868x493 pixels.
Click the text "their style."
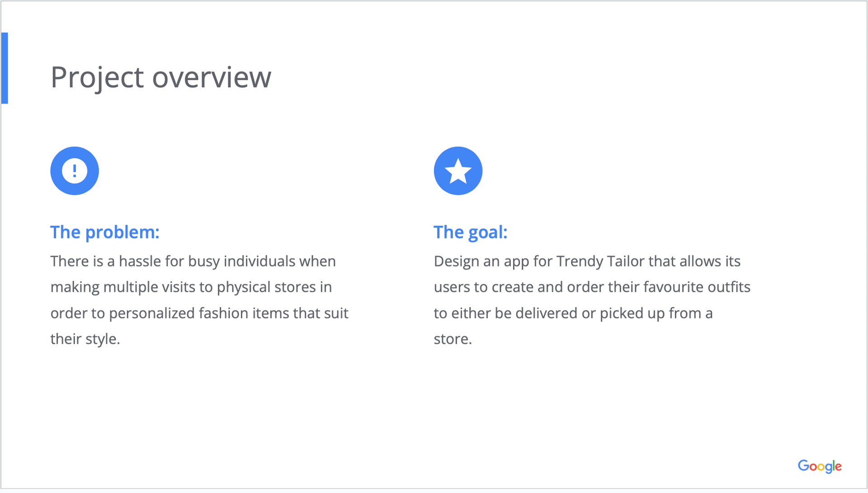[x=85, y=339]
